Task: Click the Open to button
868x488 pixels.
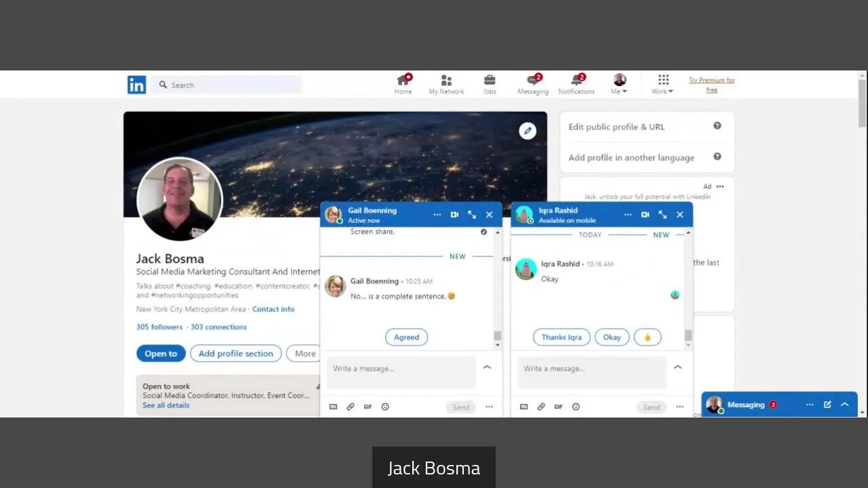Action: [161, 353]
